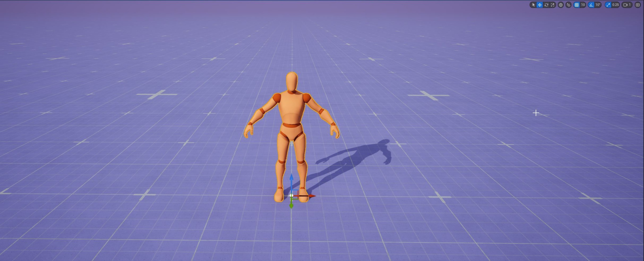Open camera speed setting 1
Image resolution: width=644 pixels, height=261 pixels.
(x=627, y=5)
